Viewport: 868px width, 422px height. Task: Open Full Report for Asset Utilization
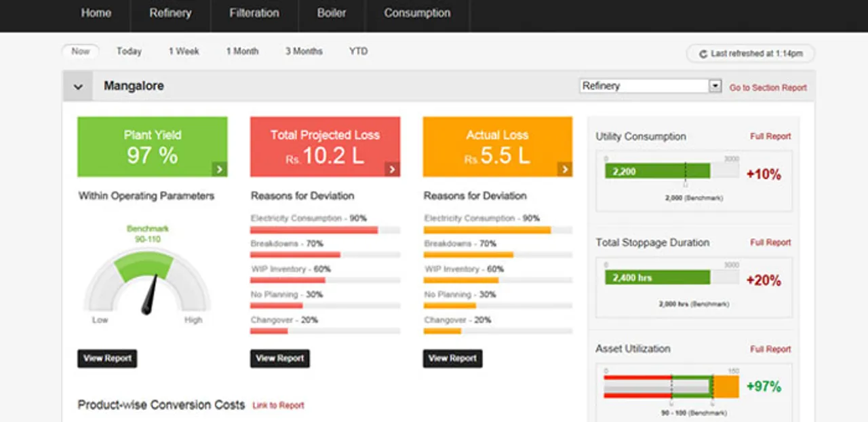[770, 349]
